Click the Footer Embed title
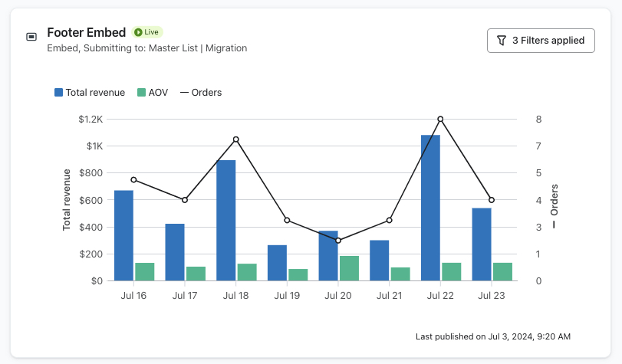 (x=87, y=32)
